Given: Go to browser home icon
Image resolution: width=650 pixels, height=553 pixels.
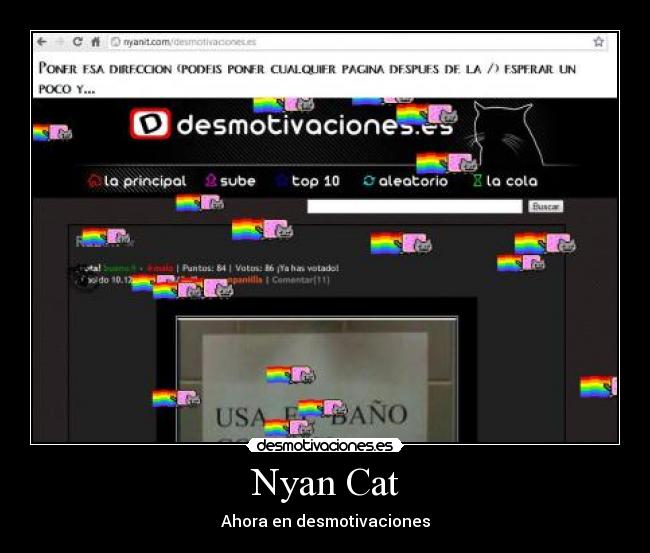Looking at the screenshot, I should click(x=96, y=42).
